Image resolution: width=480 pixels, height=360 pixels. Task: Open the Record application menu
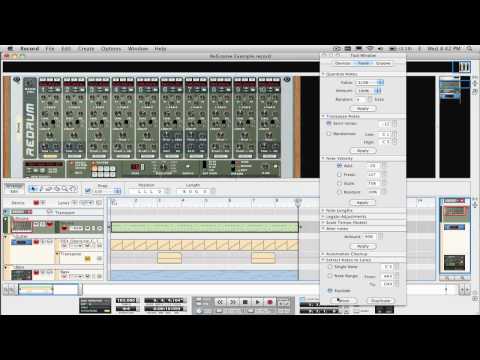(x=30, y=49)
